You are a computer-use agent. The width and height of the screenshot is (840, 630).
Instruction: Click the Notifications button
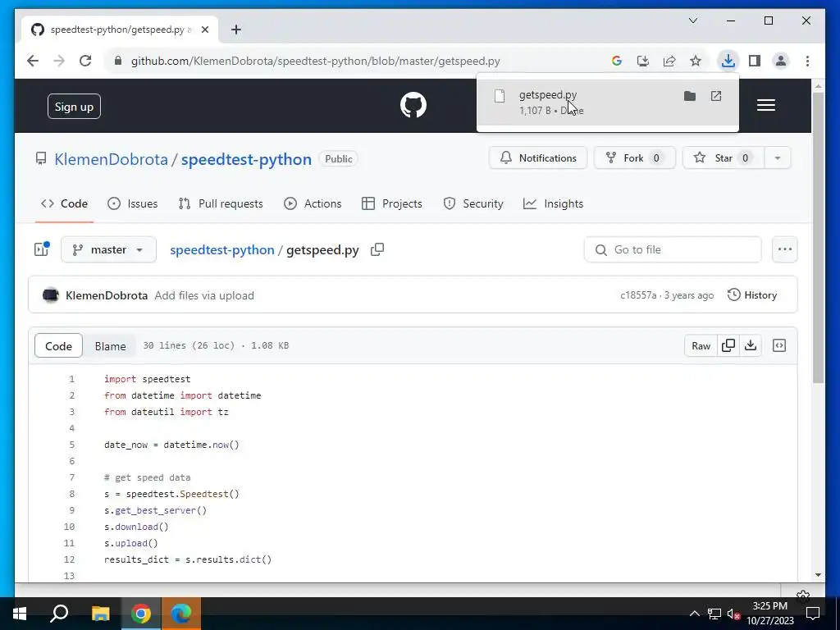(538, 158)
